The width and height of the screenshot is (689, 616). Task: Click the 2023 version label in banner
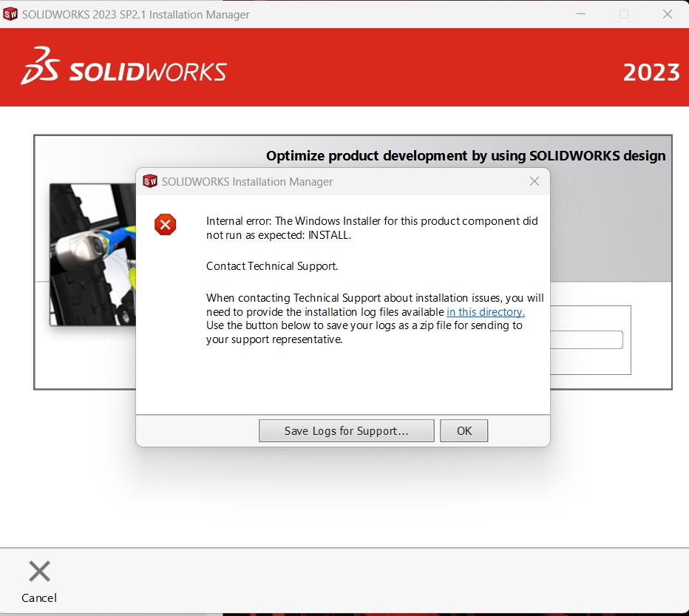click(x=651, y=72)
